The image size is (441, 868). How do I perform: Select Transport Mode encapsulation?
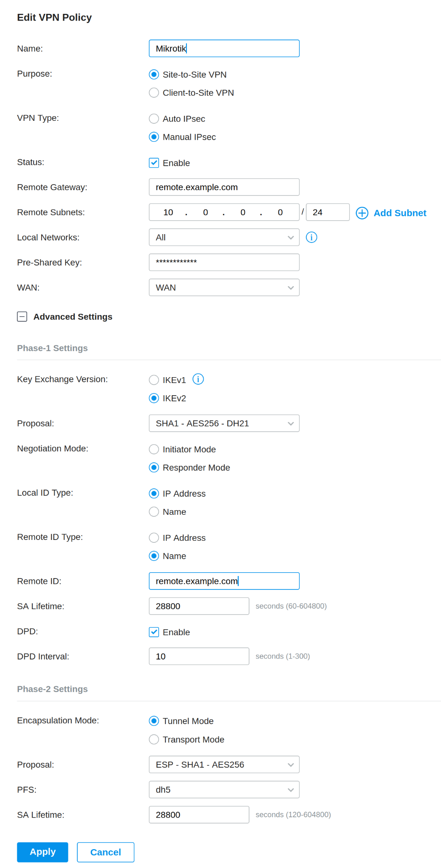(154, 739)
